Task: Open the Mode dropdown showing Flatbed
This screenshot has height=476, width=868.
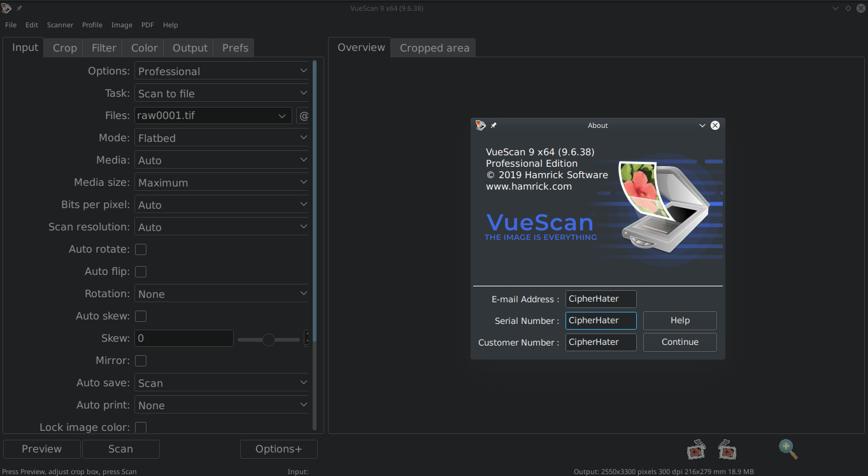Action: tap(222, 138)
